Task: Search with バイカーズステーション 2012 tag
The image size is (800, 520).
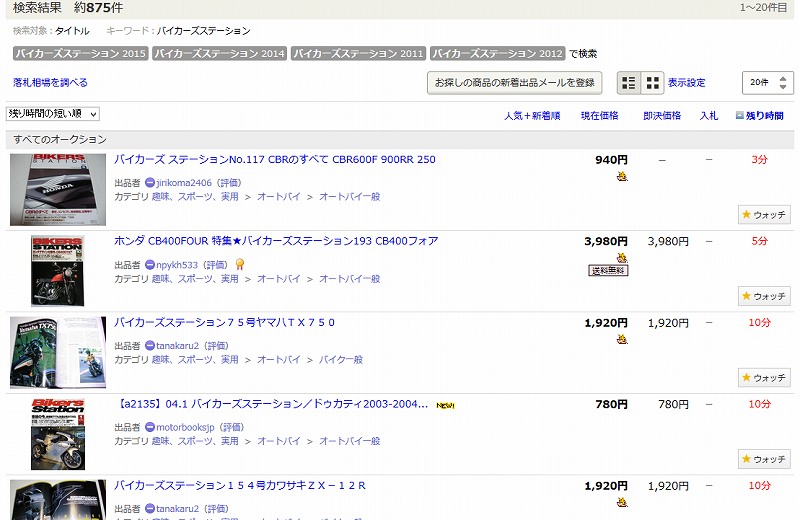Action: click(497, 54)
